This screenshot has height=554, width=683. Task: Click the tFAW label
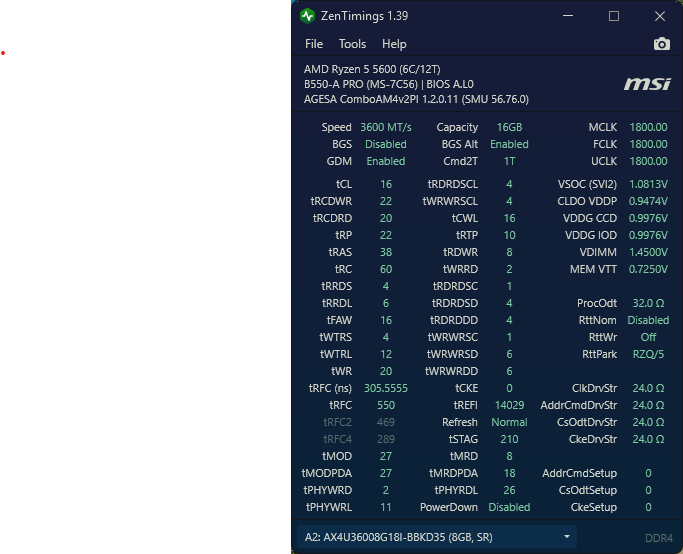(339, 320)
